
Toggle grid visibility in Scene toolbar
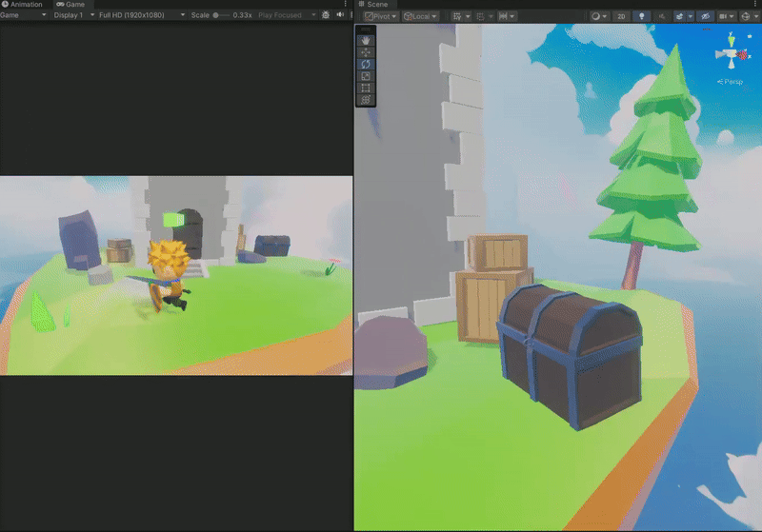coord(457,16)
